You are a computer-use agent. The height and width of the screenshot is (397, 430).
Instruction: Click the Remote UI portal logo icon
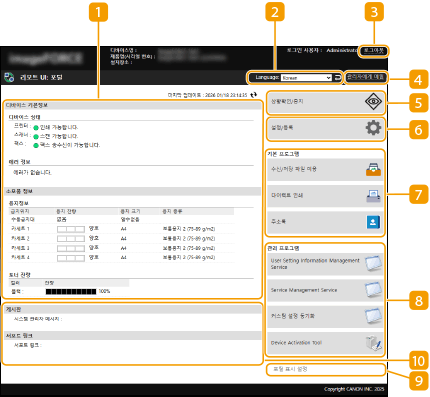click(9, 77)
